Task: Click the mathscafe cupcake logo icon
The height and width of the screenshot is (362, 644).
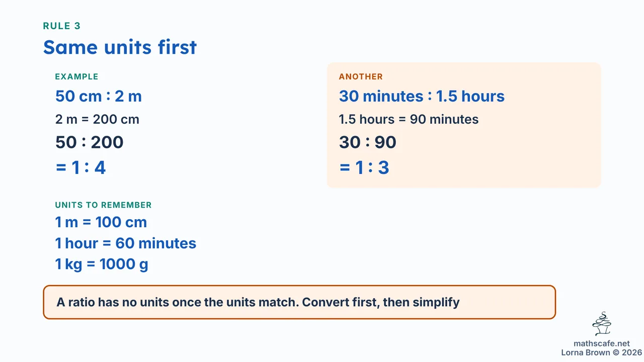Action: [x=601, y=324]
